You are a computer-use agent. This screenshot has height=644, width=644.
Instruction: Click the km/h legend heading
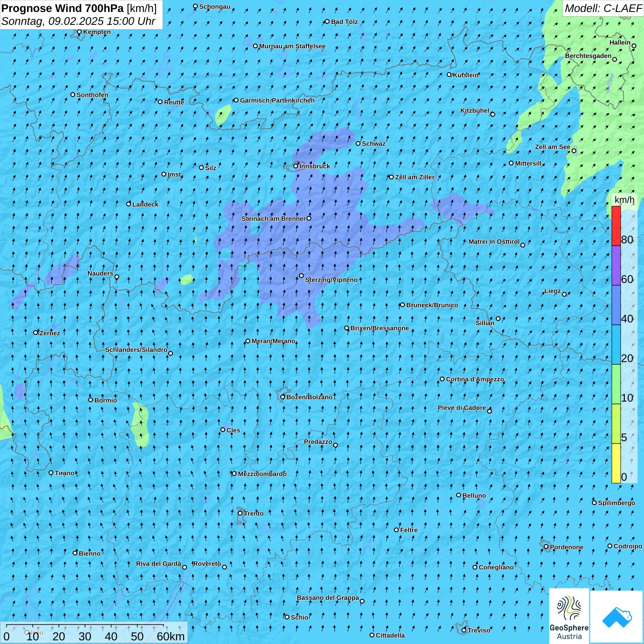coord(624,200)
